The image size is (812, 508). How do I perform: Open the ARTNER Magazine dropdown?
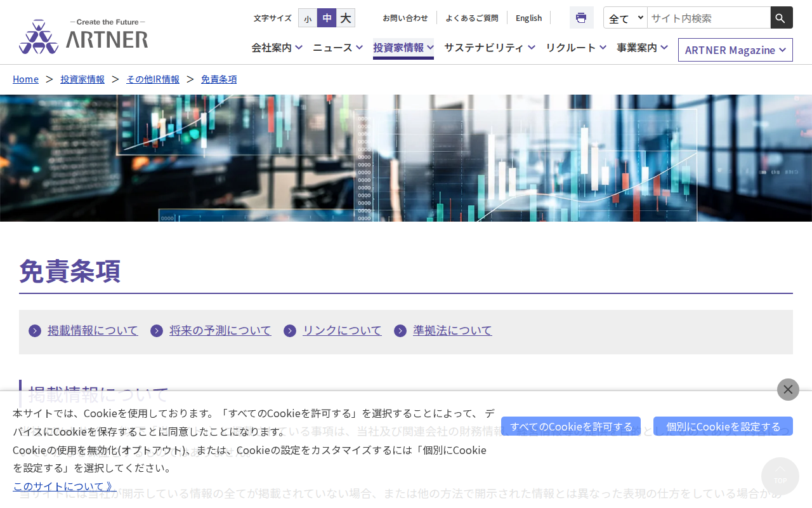[735, 50]
